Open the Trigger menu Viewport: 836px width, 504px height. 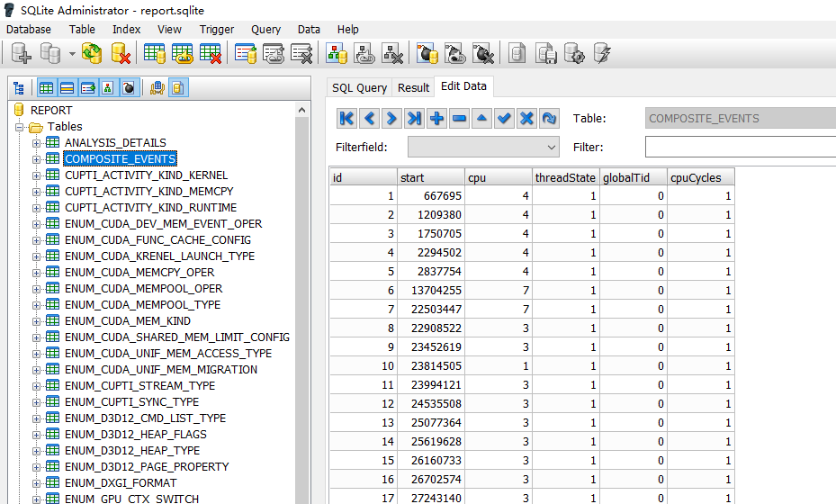click(x=216, y=29)
